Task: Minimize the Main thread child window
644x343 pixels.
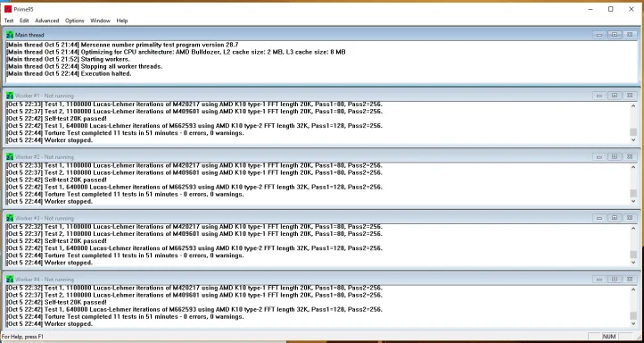Action: [599, 35]
